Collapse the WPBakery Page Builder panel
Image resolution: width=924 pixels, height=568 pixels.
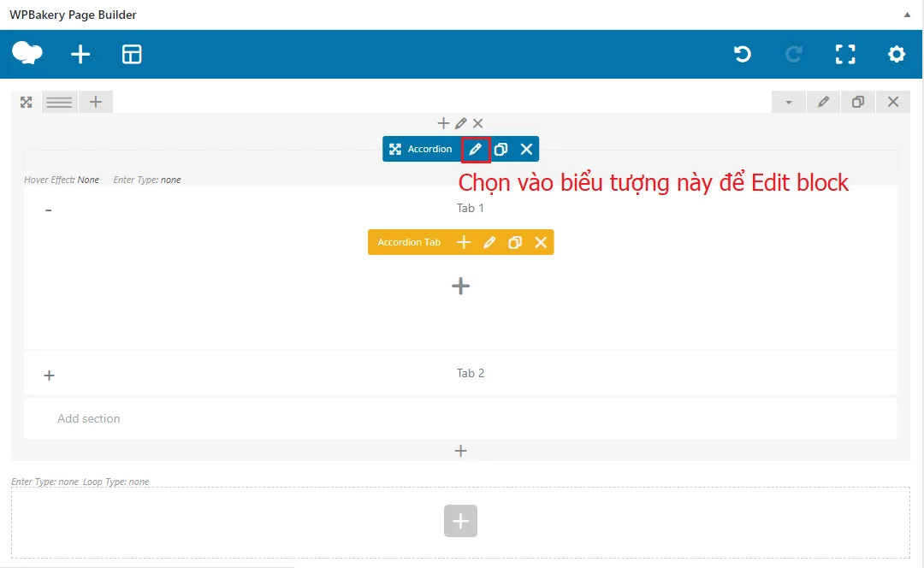907,15
